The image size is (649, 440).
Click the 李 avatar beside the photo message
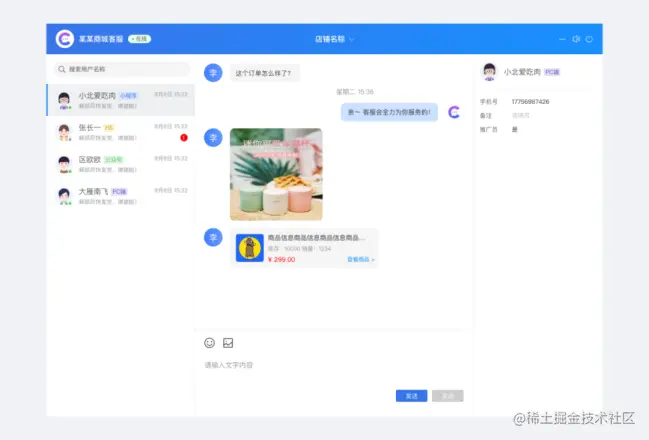coord(213,138)
